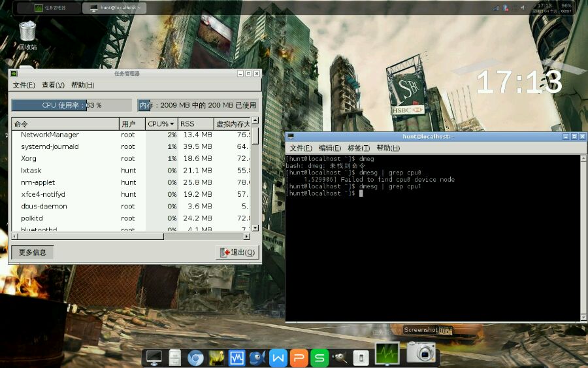The width and height of the screenshot is (588, 368).
Task: Open the show-desktop monitor icon in the dock
Action: click(x=154, y=357)
